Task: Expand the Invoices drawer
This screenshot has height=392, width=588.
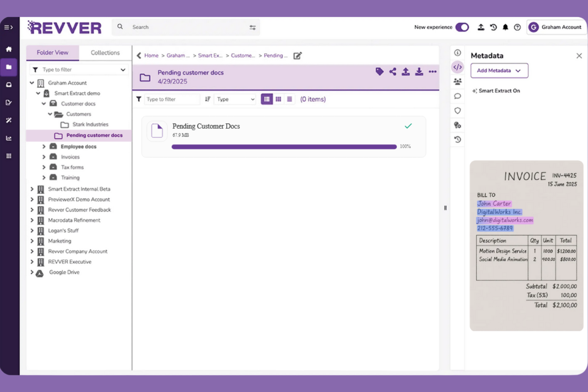Action: pos(44,157)
